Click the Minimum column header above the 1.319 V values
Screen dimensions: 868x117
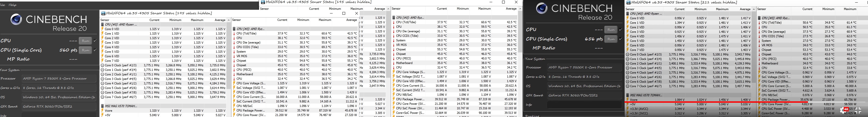(x=175, y=20)
